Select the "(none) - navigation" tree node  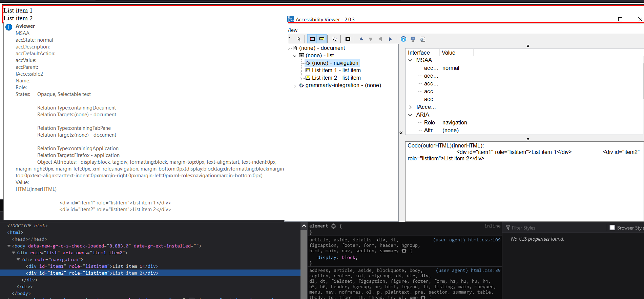(335, 63)
